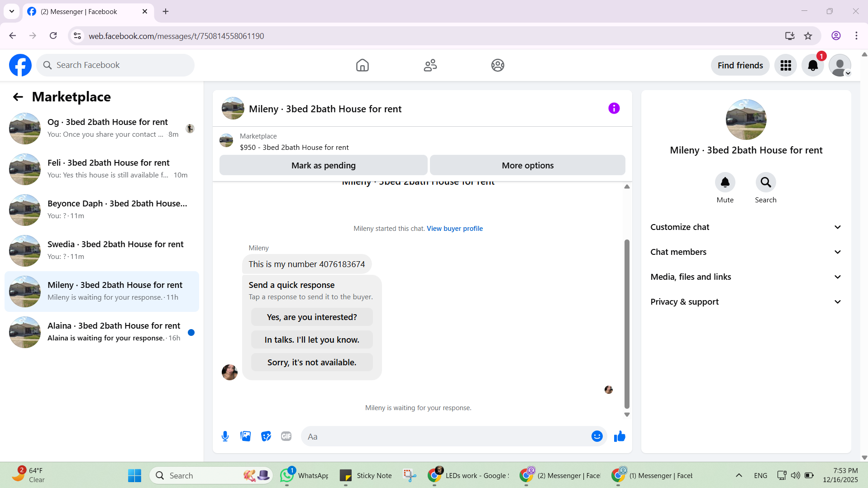This screenshot has width=868, height=488.
Task: Open View buyer profile link
Action: pos(454,229)
